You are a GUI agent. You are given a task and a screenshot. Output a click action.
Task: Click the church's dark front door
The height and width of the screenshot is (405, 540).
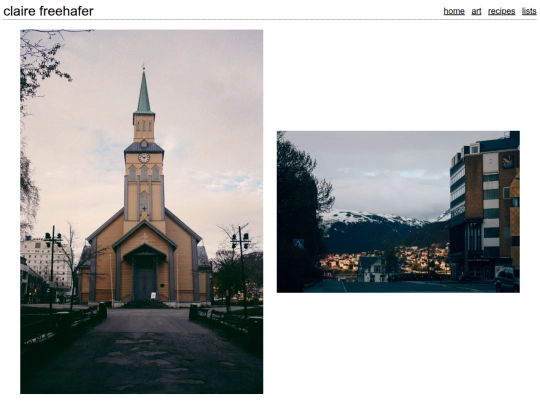click(145, 282)
